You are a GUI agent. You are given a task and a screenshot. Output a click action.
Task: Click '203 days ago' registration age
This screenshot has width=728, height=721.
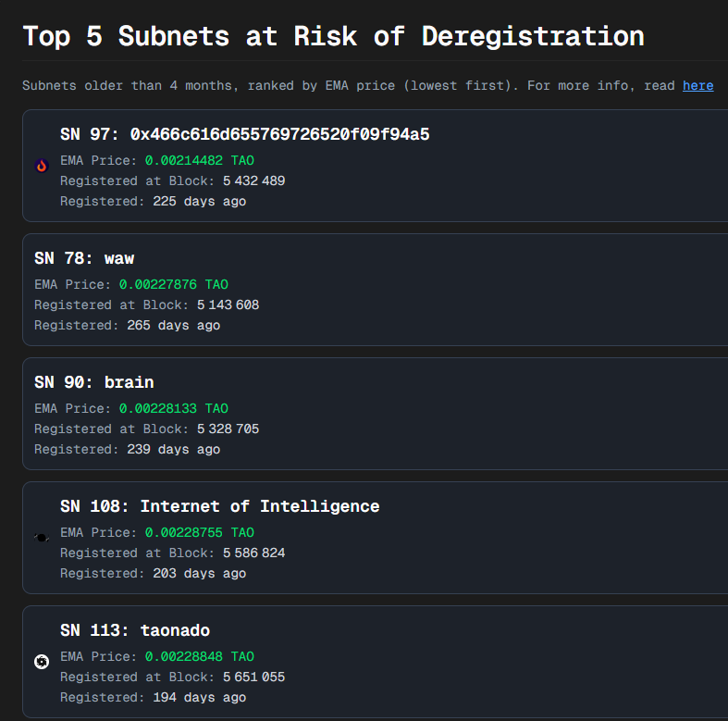(199, 574)
